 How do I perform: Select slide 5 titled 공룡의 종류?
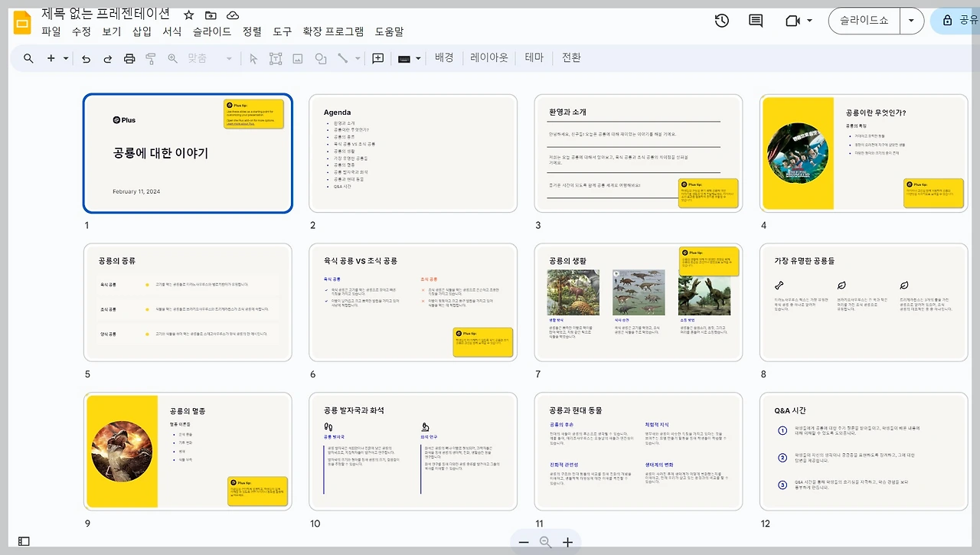[188, 302]
